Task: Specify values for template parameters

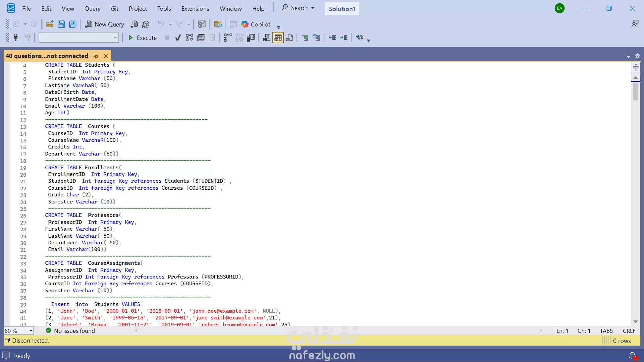Action: click(x=360, y=38)
